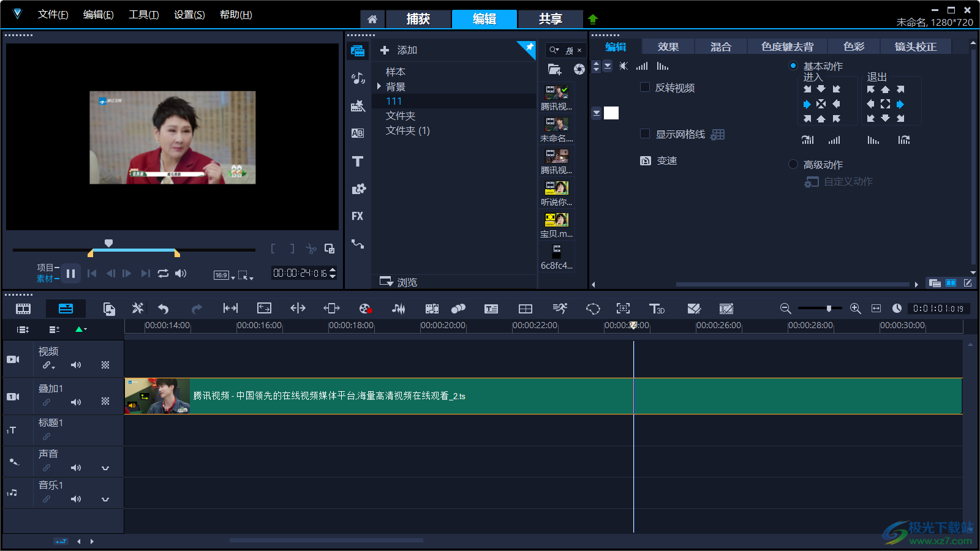The width and height of the screenshot is (980, 551).
Task: Click the 浏览 button
Action: pos(399,282)
